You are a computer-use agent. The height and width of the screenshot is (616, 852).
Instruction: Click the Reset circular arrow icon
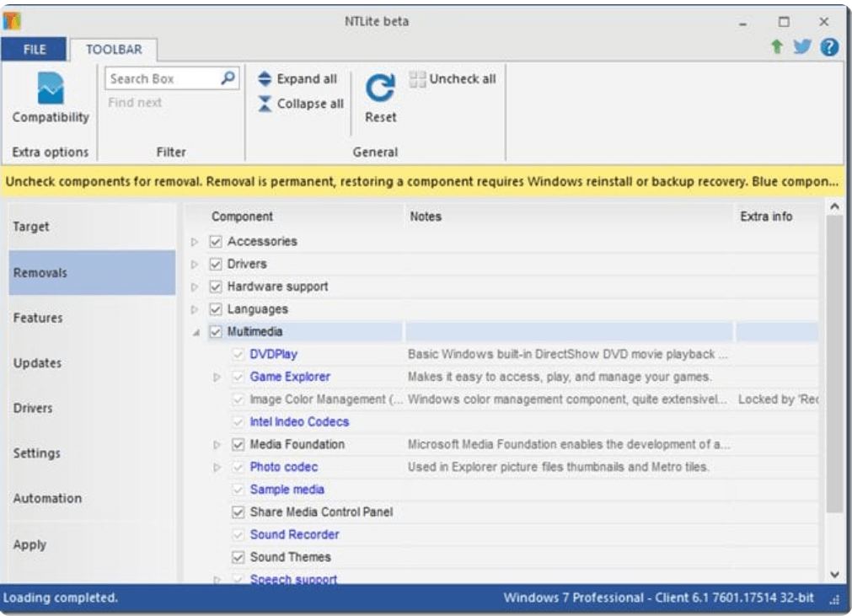coord(380,89)
